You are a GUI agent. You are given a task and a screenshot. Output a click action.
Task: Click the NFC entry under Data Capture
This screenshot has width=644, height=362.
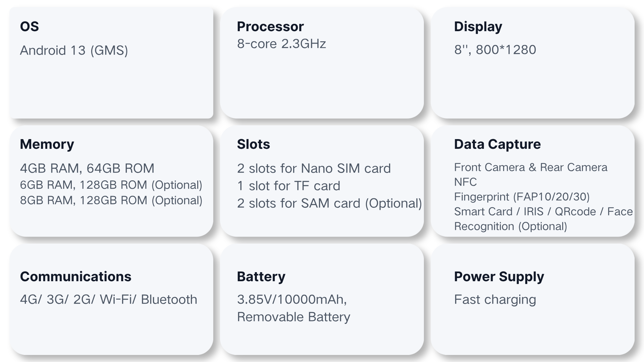[x=465, y=182]
